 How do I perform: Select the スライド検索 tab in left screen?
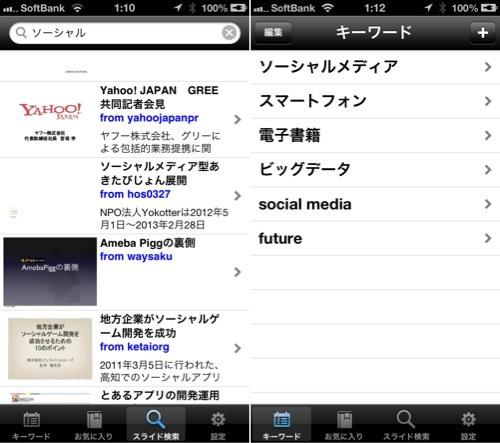click(156, 425)
